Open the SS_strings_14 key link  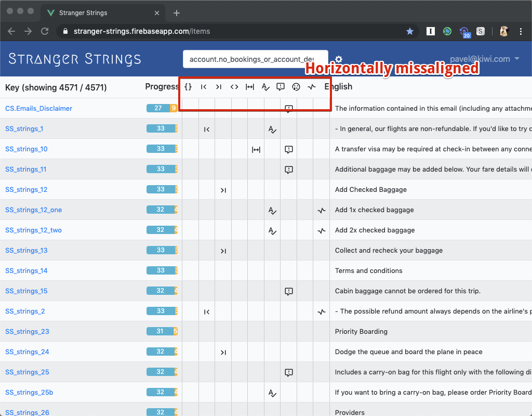pyautogui.click(x=26, y=270)
